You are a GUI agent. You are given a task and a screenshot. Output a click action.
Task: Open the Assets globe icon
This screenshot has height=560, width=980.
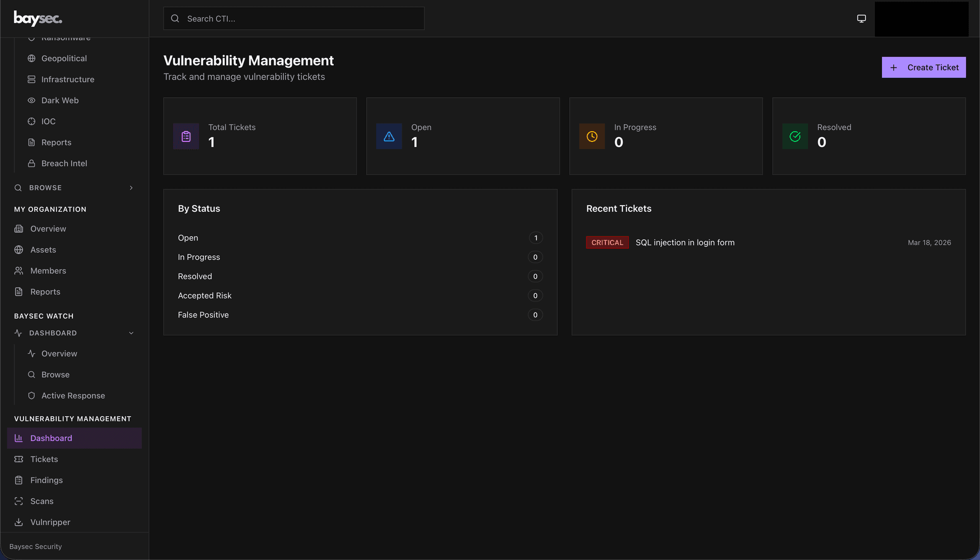point(18,250)
